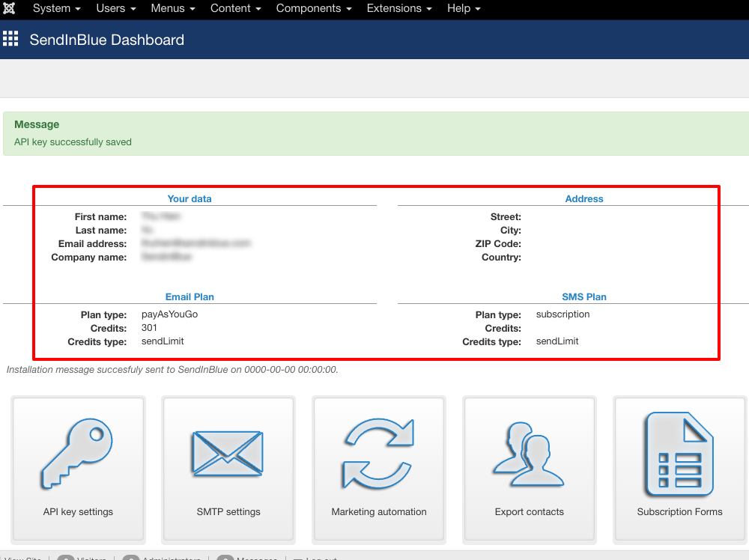Click the View Site link

coord(24,559)
